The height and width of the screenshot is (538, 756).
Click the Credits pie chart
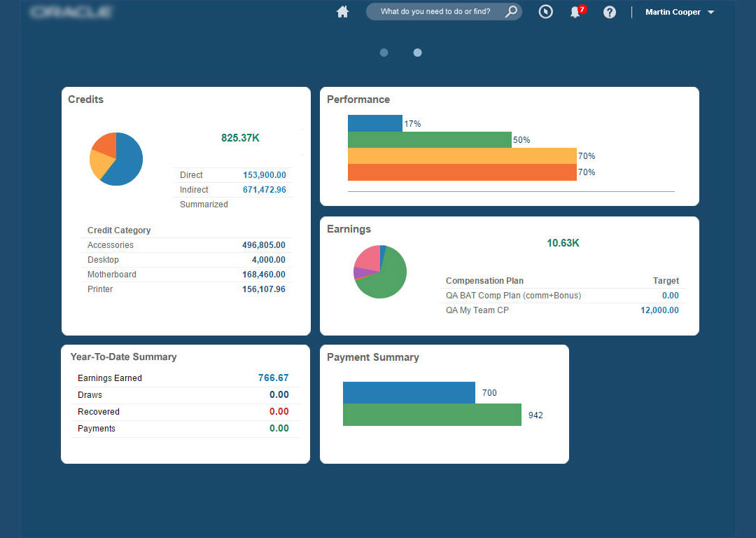(116, 159)
